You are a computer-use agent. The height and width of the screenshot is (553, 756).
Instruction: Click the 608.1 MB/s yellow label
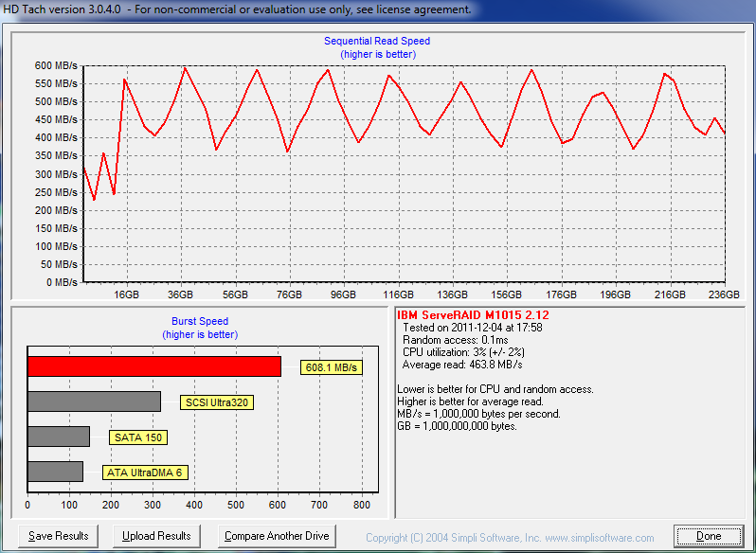(x=331, y=367)
